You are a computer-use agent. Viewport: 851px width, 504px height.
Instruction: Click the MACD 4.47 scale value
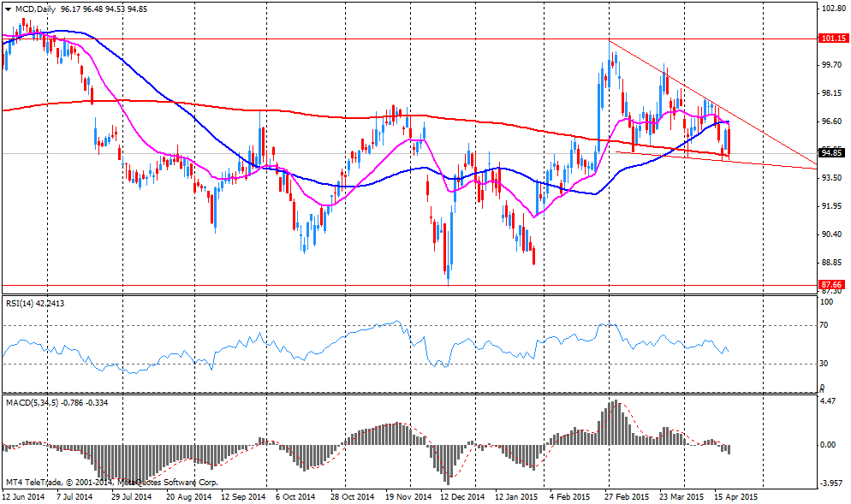[828, 400]
